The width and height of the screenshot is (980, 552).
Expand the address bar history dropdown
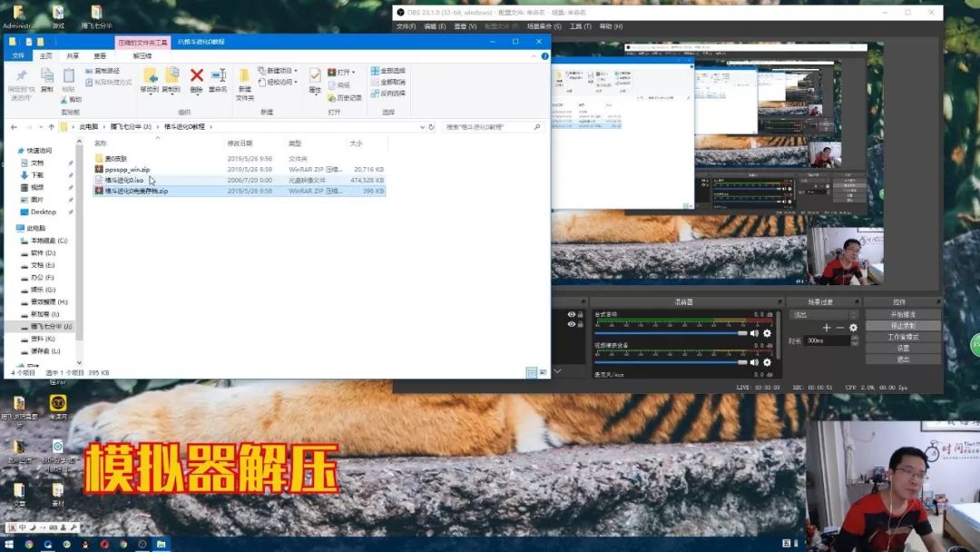[423, 127]
